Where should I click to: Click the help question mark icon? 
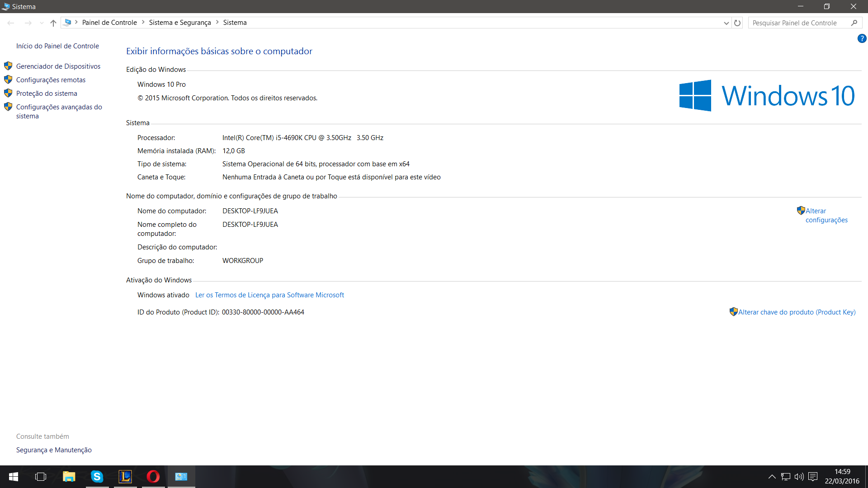coord(862,39)
